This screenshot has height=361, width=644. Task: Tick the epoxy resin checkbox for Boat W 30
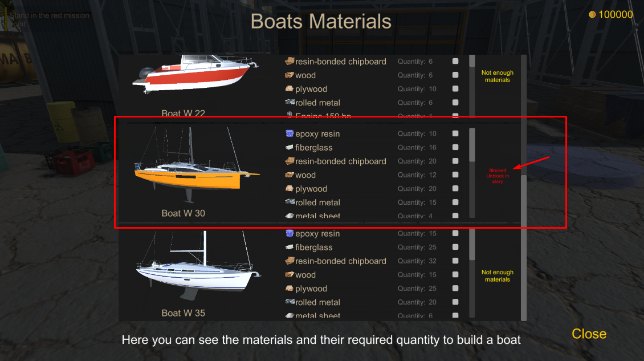pyautogui.click(x=455, y=134)
